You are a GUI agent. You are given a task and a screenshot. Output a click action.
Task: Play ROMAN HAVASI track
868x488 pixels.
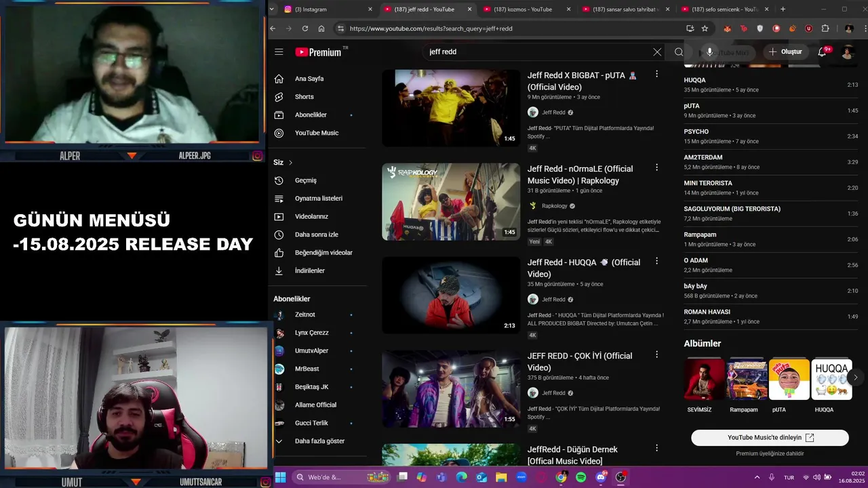[771, 317]
